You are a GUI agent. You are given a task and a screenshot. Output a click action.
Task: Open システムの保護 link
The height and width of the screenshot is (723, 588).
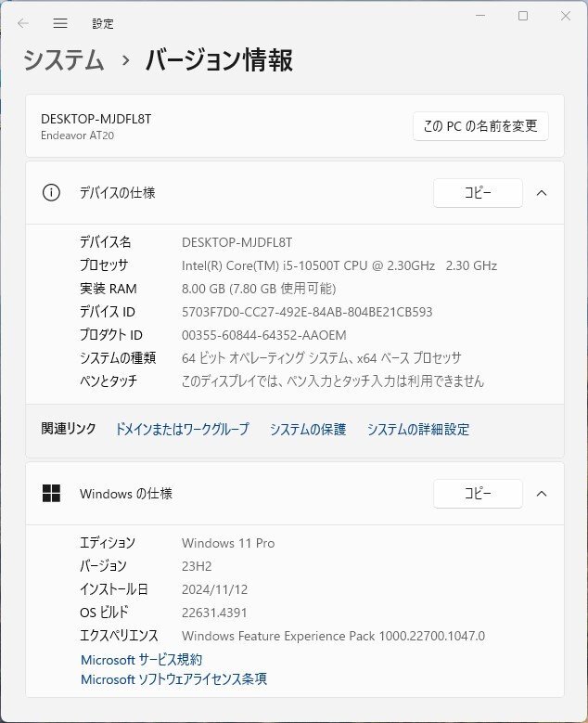tap(308, 430)
